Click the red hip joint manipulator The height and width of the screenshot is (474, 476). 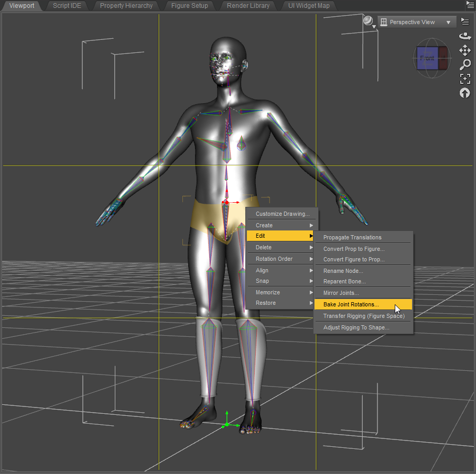pyautogui.click(x=227, y=202)
